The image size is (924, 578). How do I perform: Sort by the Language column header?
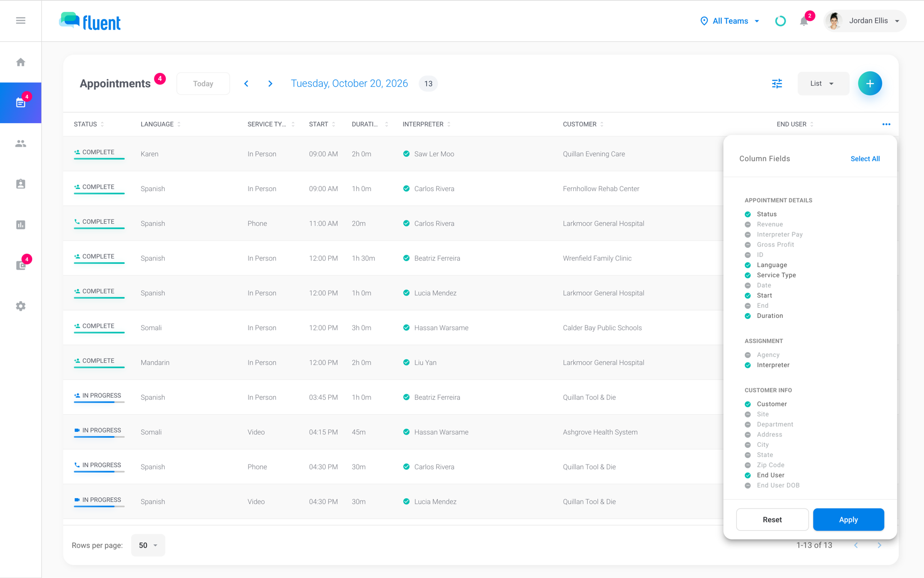point(160,124)
